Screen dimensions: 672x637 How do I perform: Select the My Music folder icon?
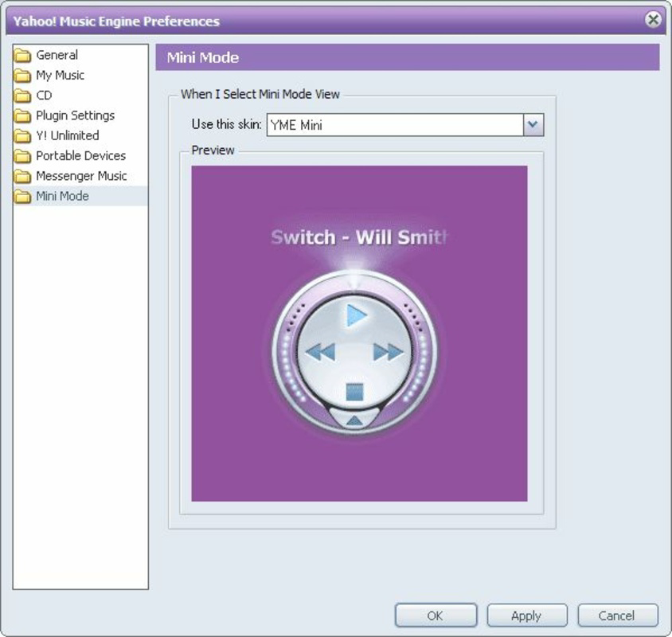pyautogui.click(x=21, y=75)
